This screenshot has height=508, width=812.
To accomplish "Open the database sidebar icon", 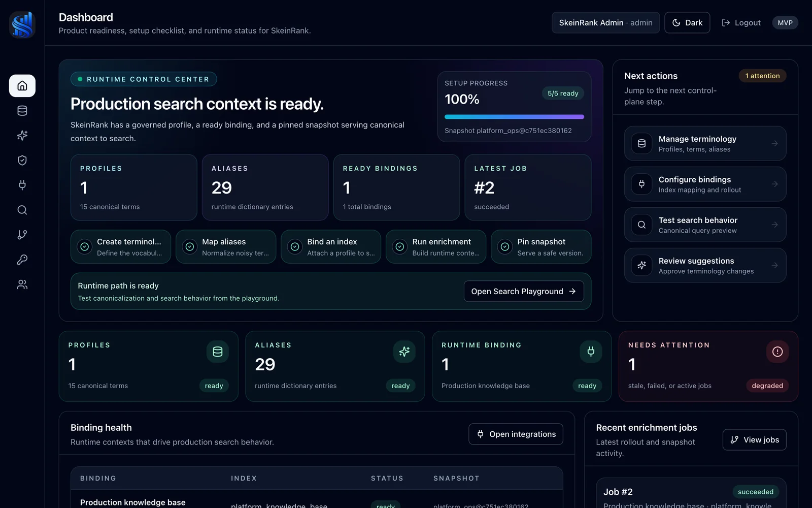I will point(22,111).
